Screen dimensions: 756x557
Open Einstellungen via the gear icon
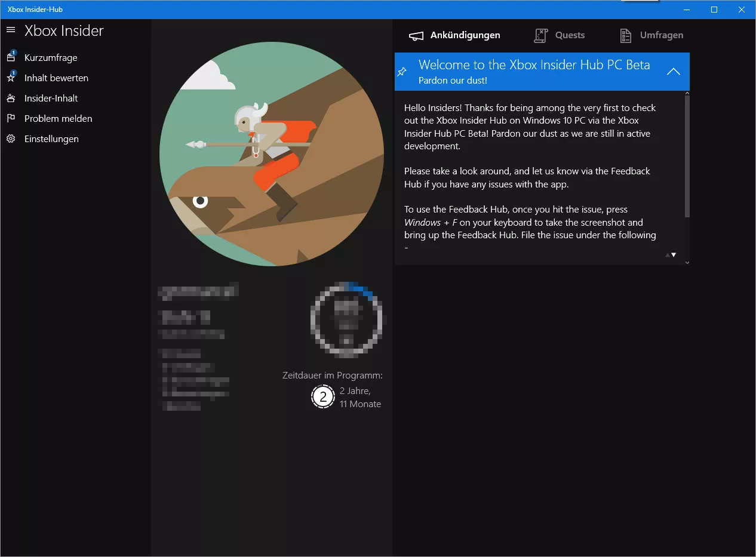tap(11, 139)
